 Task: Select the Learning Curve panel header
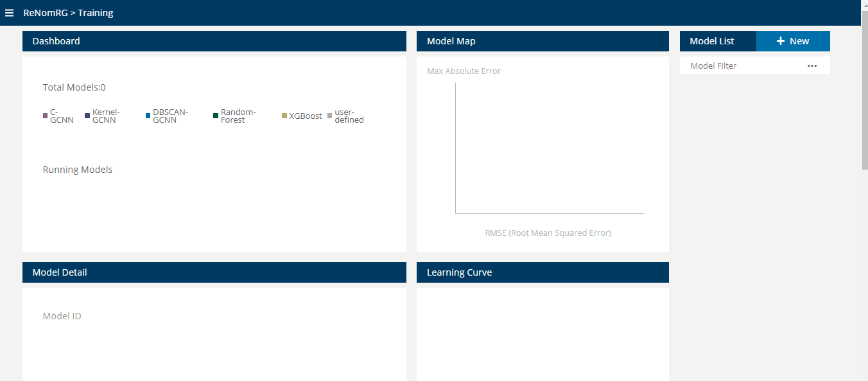click(542, 272)
